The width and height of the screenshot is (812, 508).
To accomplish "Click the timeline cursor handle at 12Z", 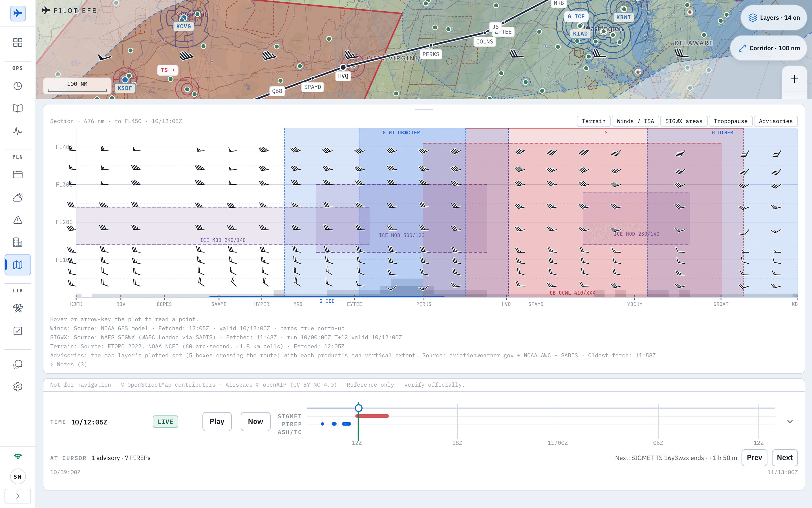I will pos(358,408).
